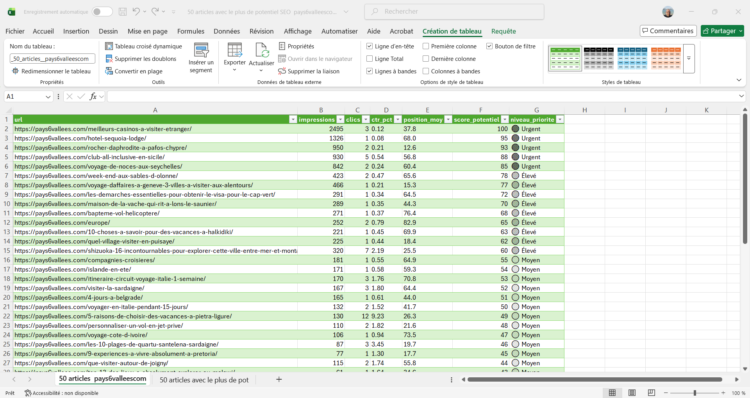Screen dimensions: 750x398
Task: Switch to Page Layout view icon
Action: 631,393
